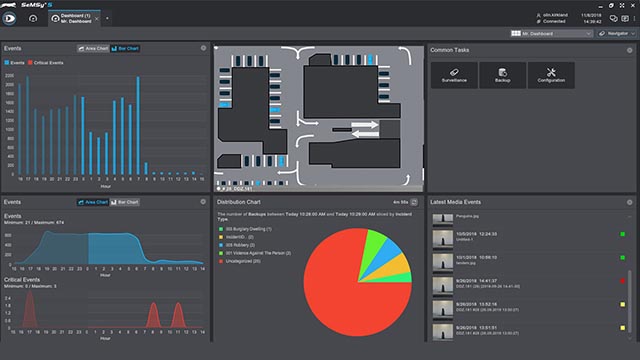Open settings gear of Common Tasks panel
The height and width of the screenshot is (360, 640).
coord(630,50)
